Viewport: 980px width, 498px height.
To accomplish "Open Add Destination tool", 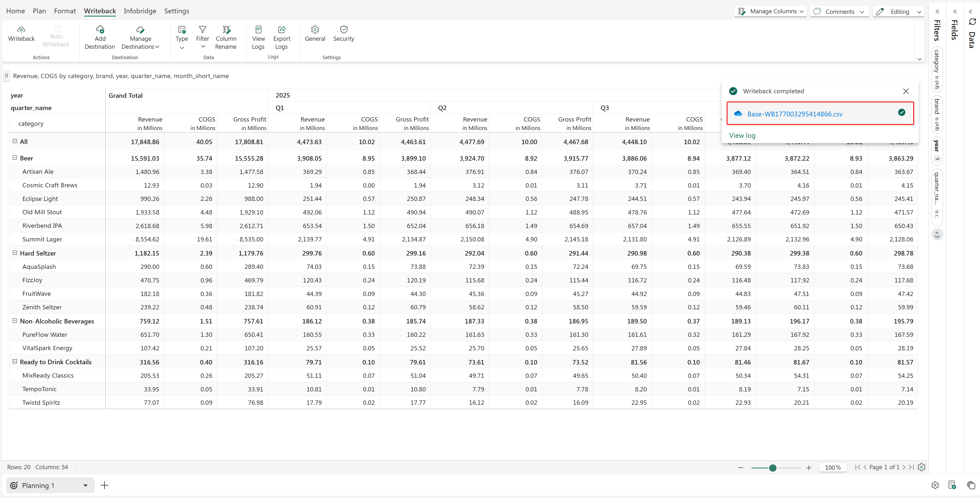I will point(100,30).
